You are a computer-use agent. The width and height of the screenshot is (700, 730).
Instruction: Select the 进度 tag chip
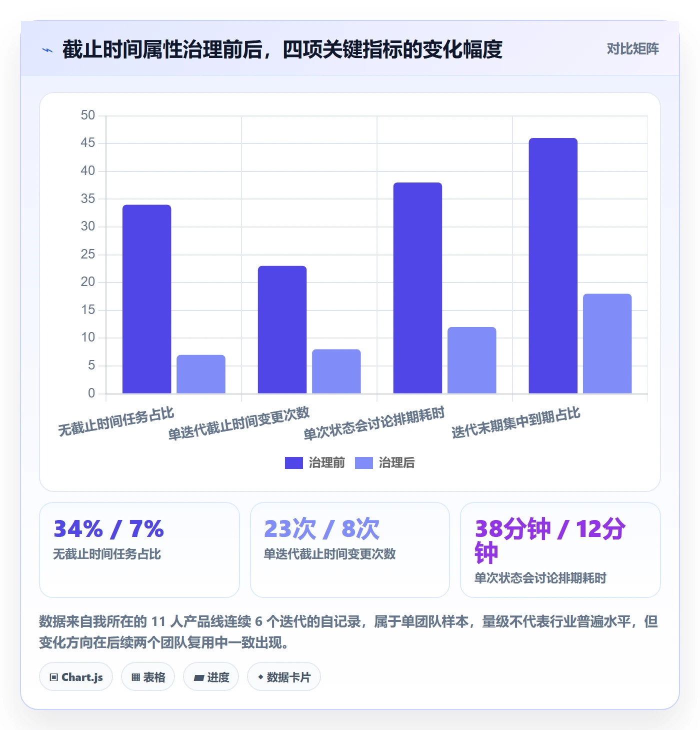coord(211,677)
